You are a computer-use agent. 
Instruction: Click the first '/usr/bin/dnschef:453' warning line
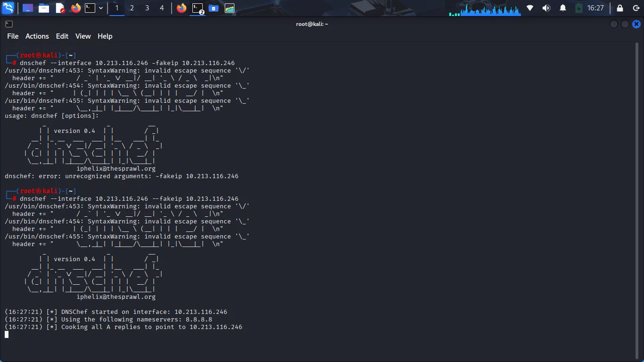coord(127,71)
